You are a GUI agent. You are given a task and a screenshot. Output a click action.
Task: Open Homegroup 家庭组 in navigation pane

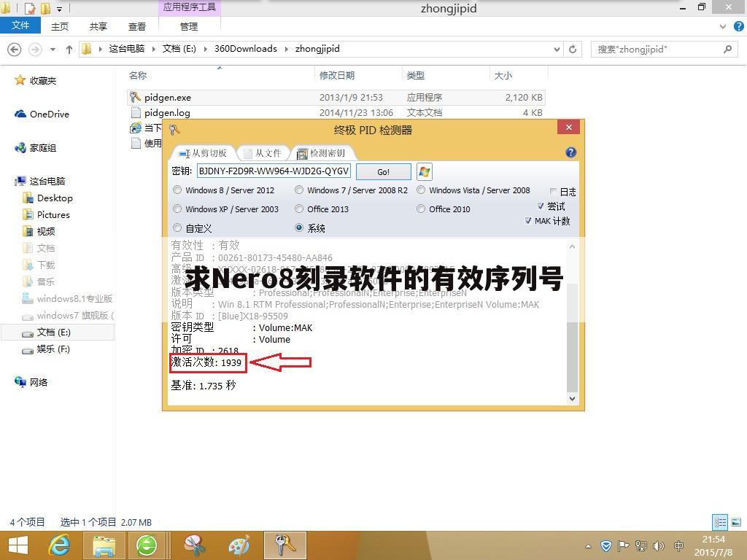tap(36, 148)
